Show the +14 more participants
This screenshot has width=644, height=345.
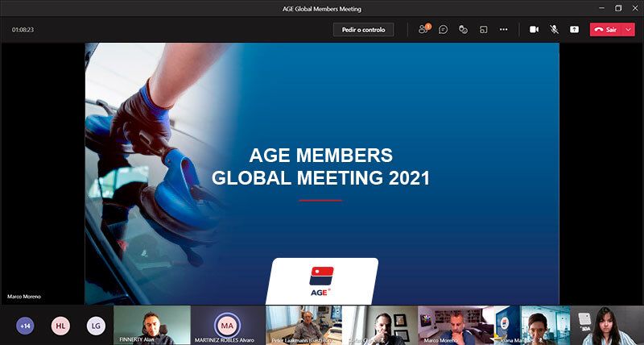click(26, 326)
